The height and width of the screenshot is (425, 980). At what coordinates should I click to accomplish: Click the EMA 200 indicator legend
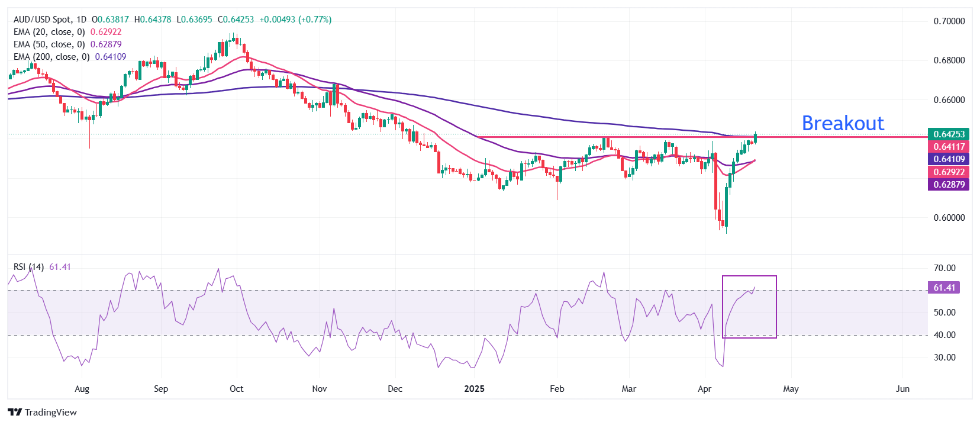pos(51,57)
